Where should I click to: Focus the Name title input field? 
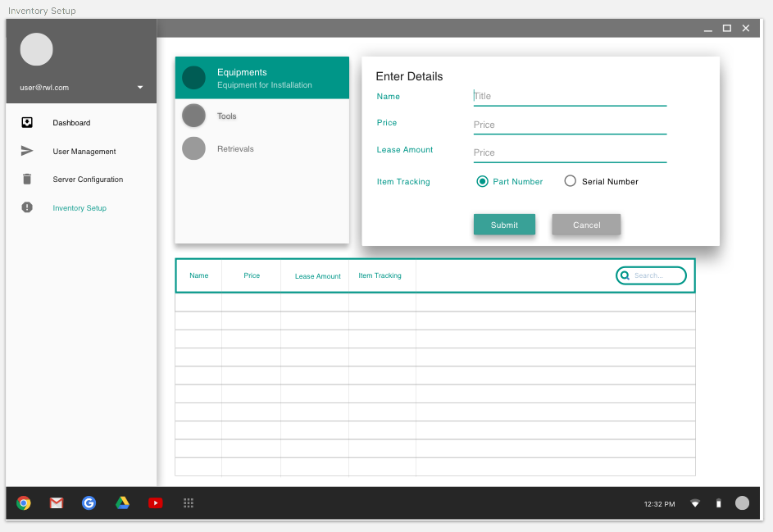pyautogui.click(x=570, y=96)
